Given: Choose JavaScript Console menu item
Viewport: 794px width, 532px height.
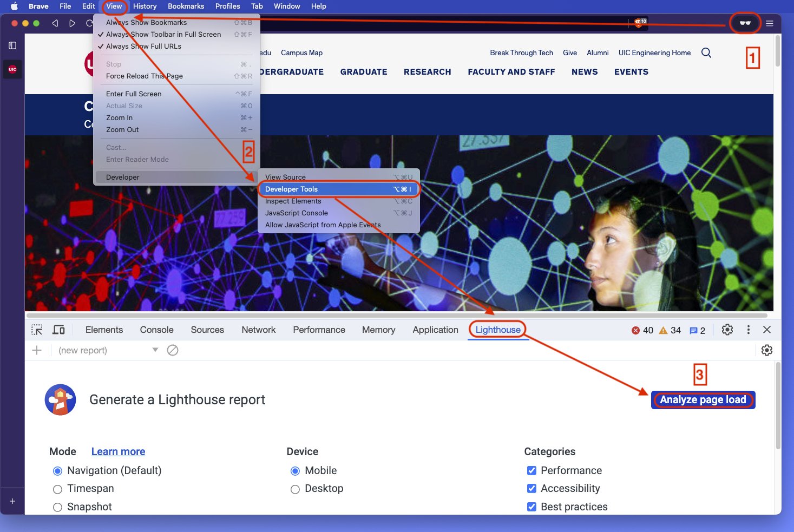Looking at the screenshot, I should (339, 213).
